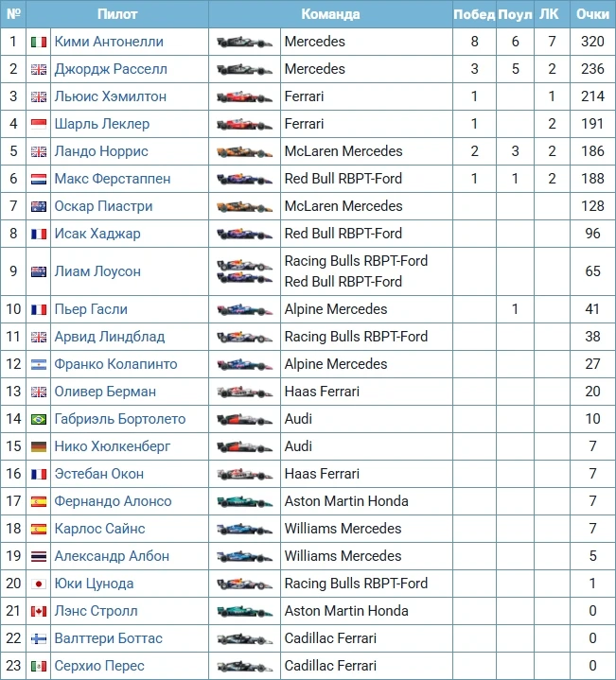Select Racing Bulls RBPT-Ford in Лоусон's row
The image size is (616, 680).
pyautogui.click(x=356, y=261)
